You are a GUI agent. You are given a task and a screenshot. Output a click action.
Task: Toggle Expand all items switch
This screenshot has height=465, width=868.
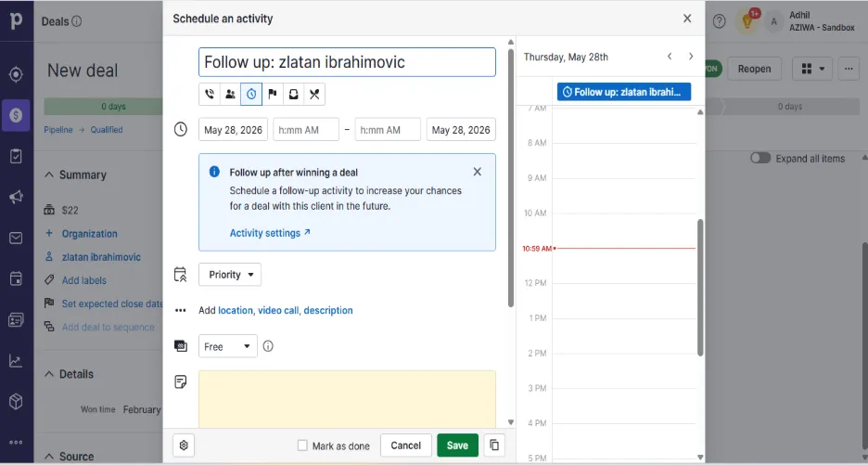click(x=760, y=159)
